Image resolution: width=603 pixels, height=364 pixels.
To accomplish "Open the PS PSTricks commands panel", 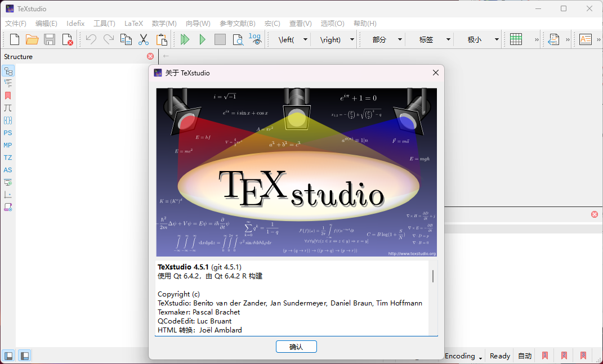I will coord(8,133).
